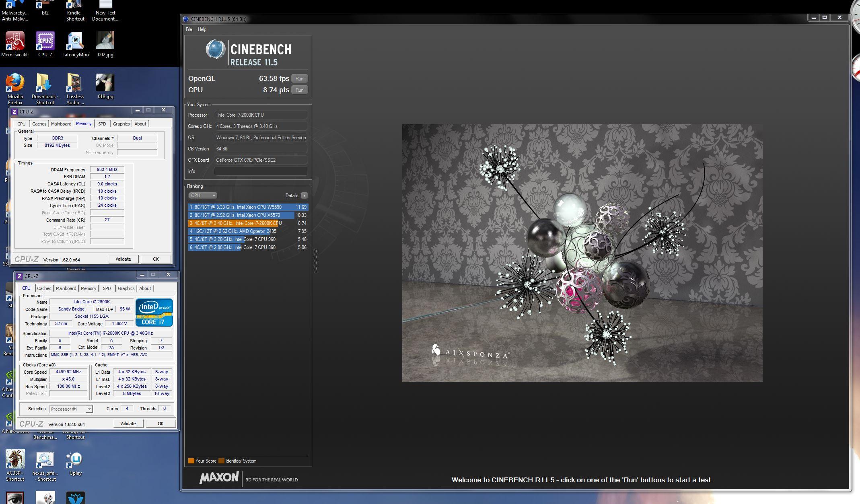Open SPD tab in lower CPU-Z window
The height and width of the screenshot is (504, 860).
pyautogui.click(x=107, y=288)
